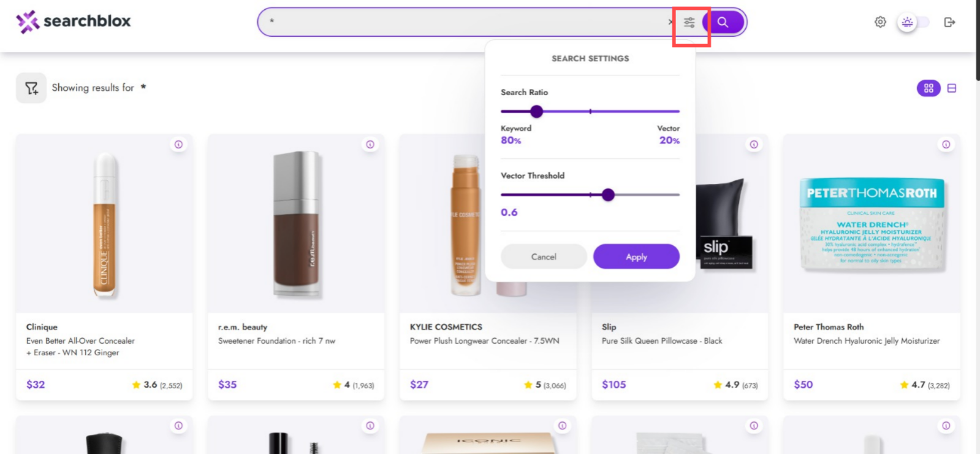Click the 3.6 star rating on Clinique card
980x454 pixels.
click(157, 385)
